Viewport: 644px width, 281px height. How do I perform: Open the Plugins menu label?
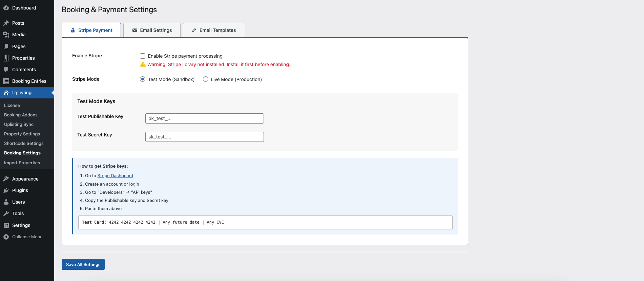(20, 190)
